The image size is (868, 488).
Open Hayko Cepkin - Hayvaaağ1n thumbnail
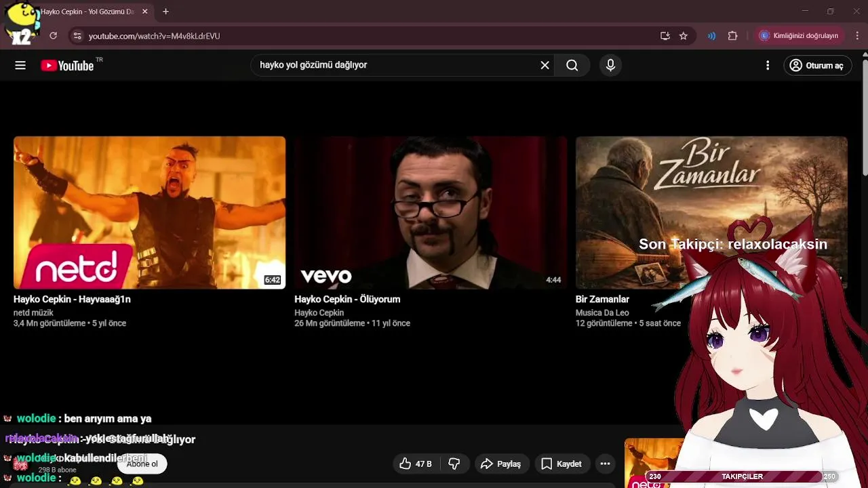click(149, 213)
